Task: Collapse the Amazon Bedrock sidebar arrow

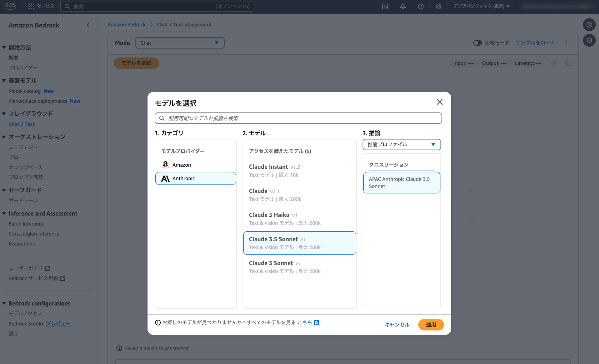Action: tap(88, 25)
